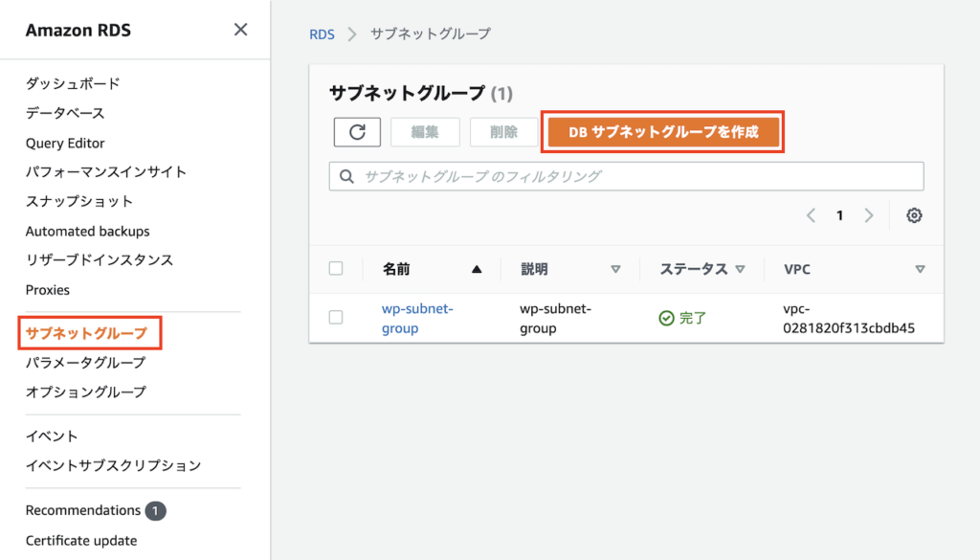The width and height of the screenshot is (980, 560).
Task: Focus the サブネットグループ filter field
Action: point(632,176)
